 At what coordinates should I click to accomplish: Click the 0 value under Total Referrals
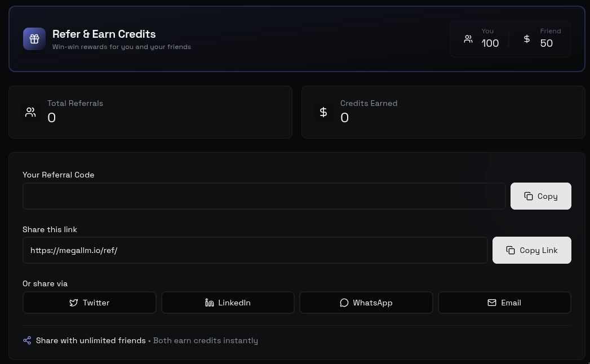[51, 118]
